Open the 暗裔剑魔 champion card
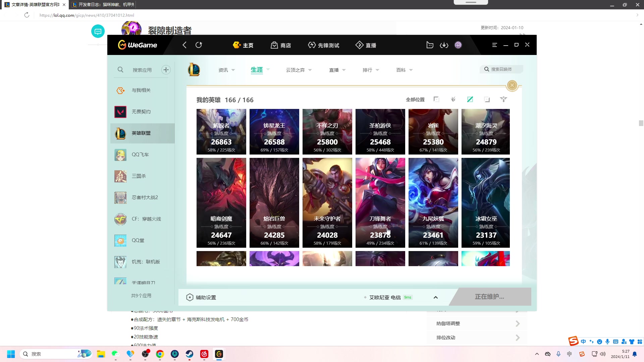644x362 pixels. (221, 203)
